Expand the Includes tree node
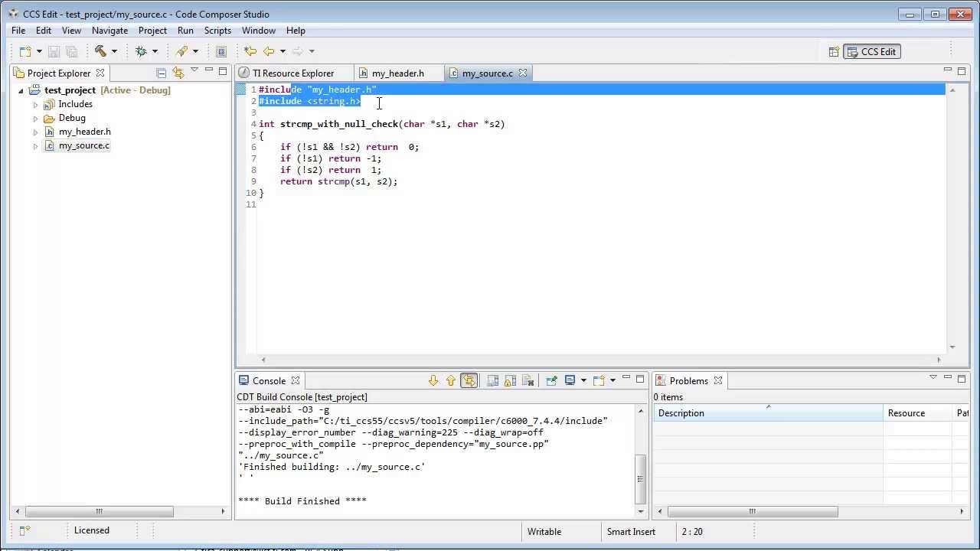The image size is (980, 551). tap(35, 105)
